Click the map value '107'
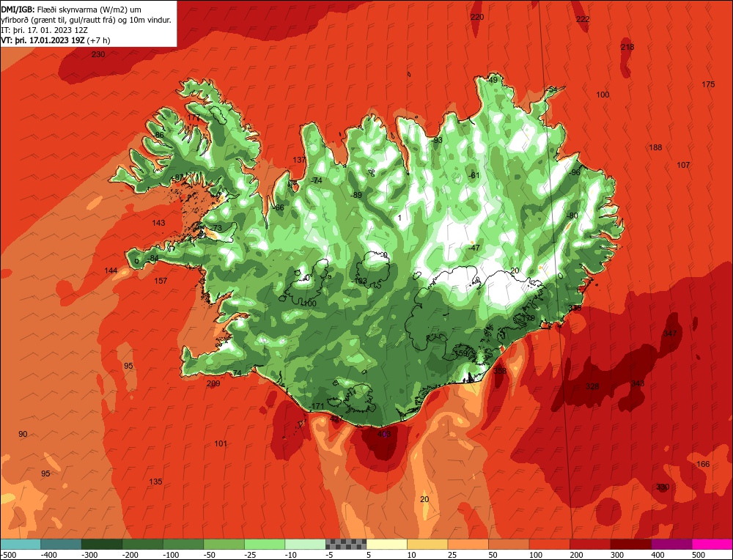The image size is (733, 560). (683, 165)
